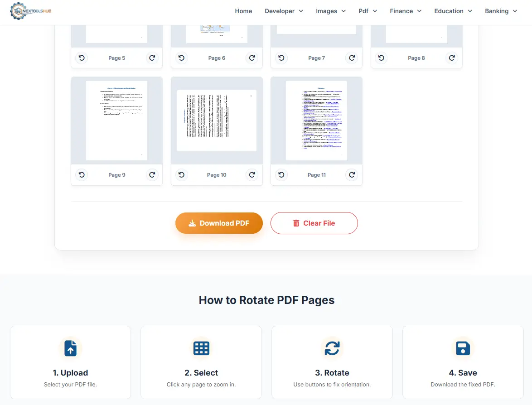Expand the Developer menu
Screen dimensions: 532x405
[x=284, y=11]
